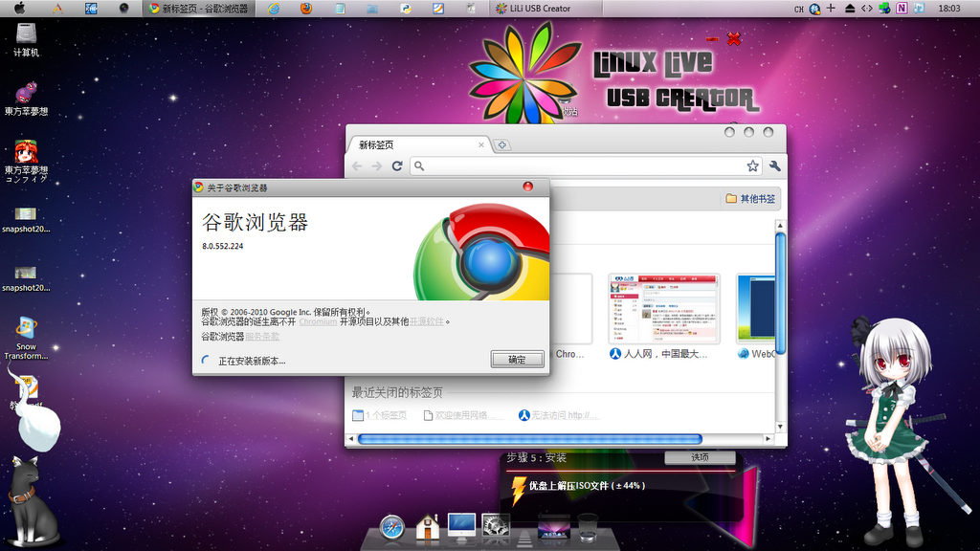This screenshot has height=551, width=980.
Task: Open the 其他书签 bookmarks folder
Action: click(x=750, y=199)
